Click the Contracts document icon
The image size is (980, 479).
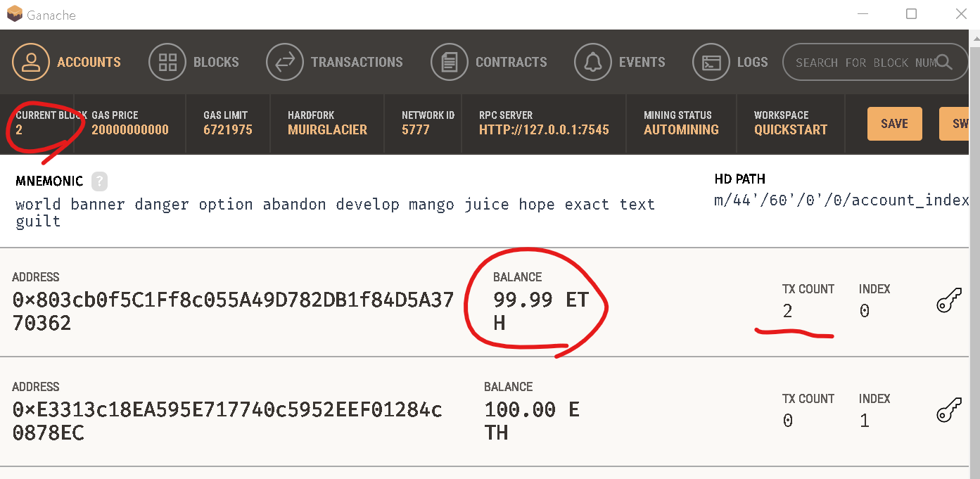click(x=450, y=62)
